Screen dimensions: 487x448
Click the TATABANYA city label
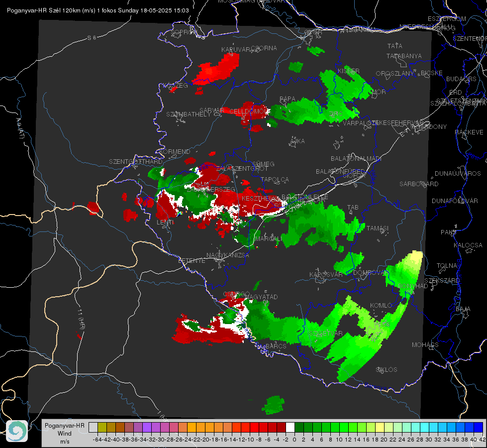point(404,56)
